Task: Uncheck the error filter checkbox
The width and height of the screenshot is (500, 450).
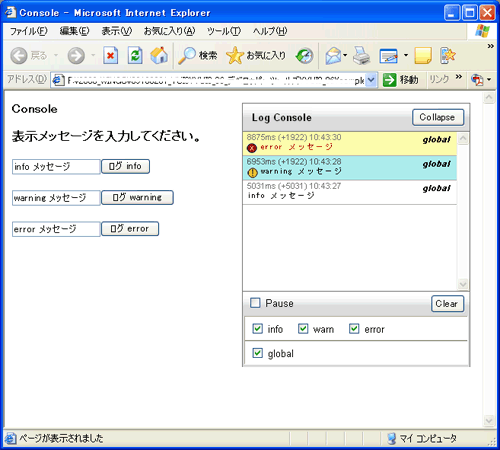Action: pos(354,329)
